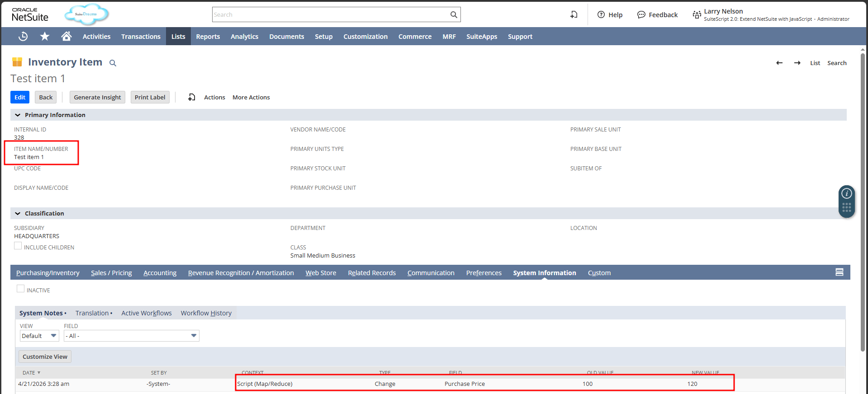Click the magnifier beside Inventory Item title

tap(113, 63)
